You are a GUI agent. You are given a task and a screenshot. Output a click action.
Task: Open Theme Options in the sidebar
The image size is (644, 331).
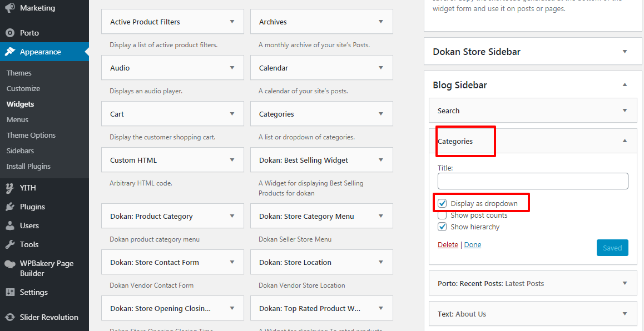pos(31,135)
